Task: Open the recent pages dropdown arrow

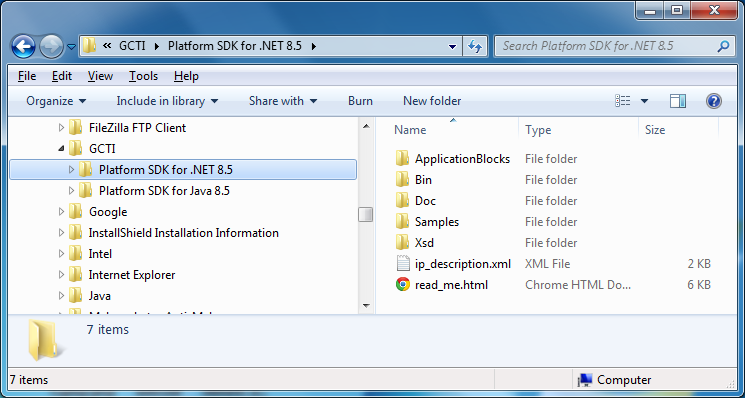Action: click(x=71, y=47)
